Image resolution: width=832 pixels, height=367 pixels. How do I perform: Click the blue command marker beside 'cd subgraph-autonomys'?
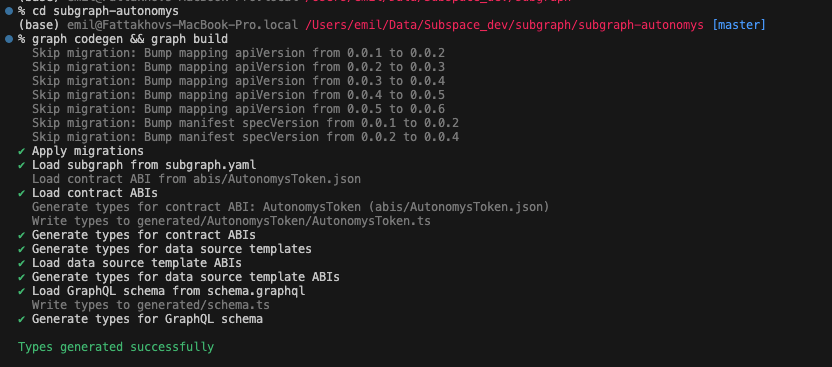tap(9, 11)
